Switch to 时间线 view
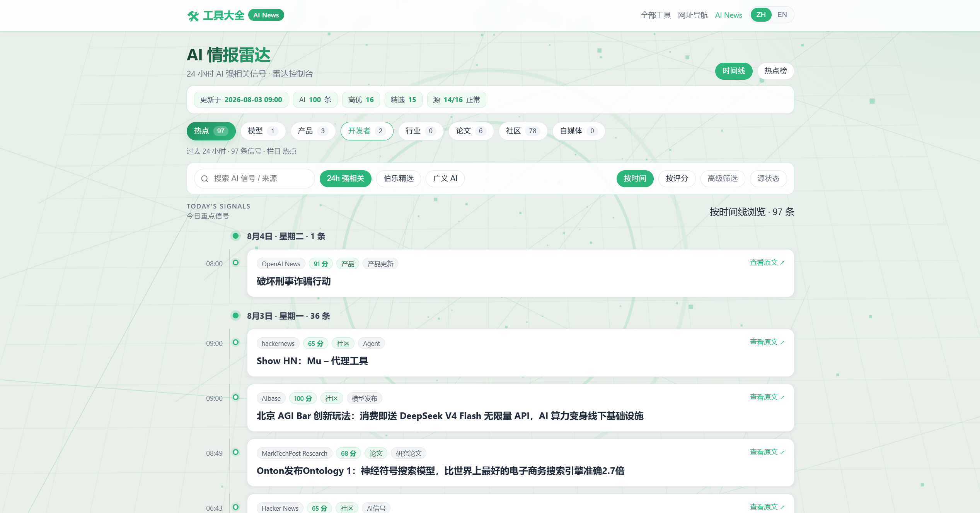The width and height of the screenshot is (980, 513). pos(734,71)
